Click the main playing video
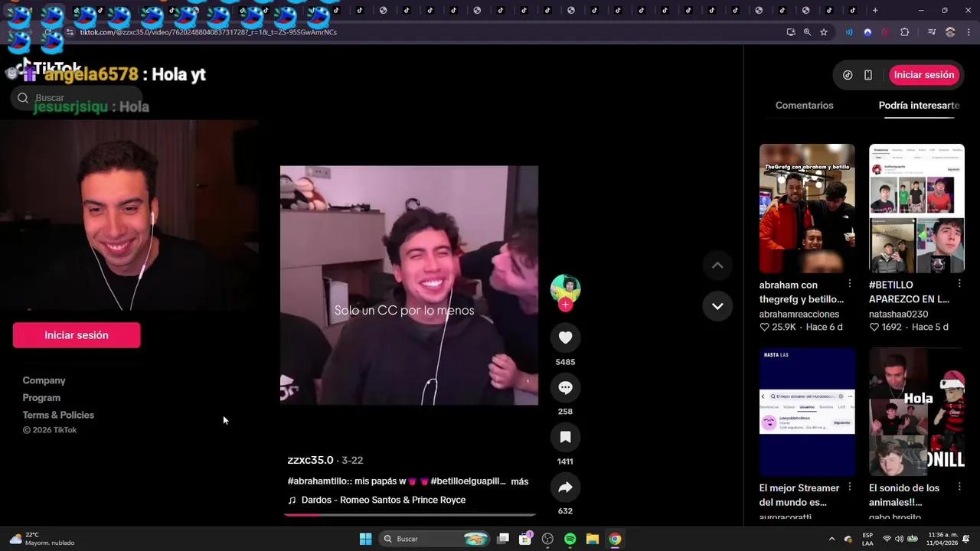 click(409, 285)
